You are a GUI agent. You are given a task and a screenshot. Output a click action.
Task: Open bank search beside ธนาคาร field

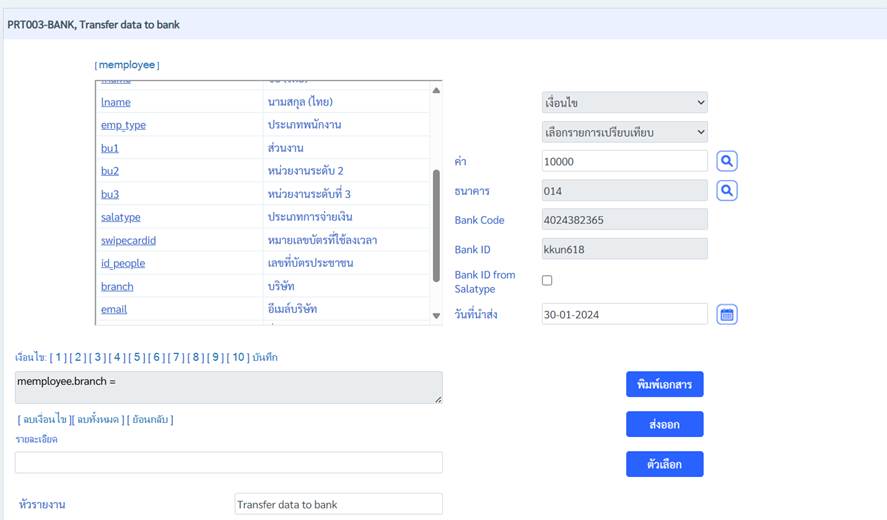coord(727,191)
